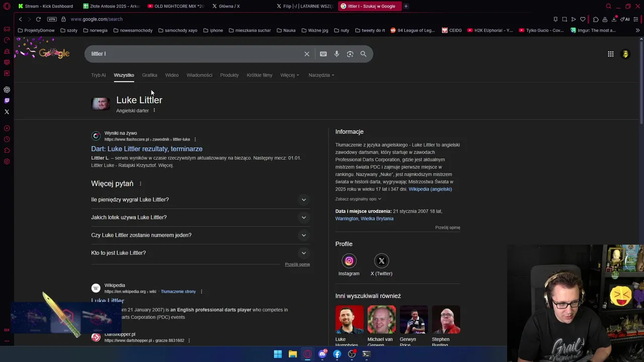Open the Narzędzia dropdown
Screen dimensions: 644x362
click(x=321, y=75)
